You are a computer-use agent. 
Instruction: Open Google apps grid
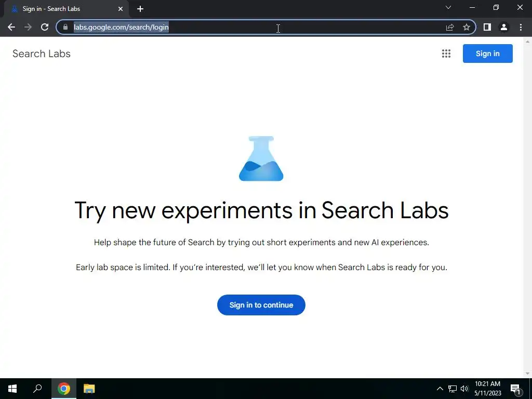tap(446, 54)
